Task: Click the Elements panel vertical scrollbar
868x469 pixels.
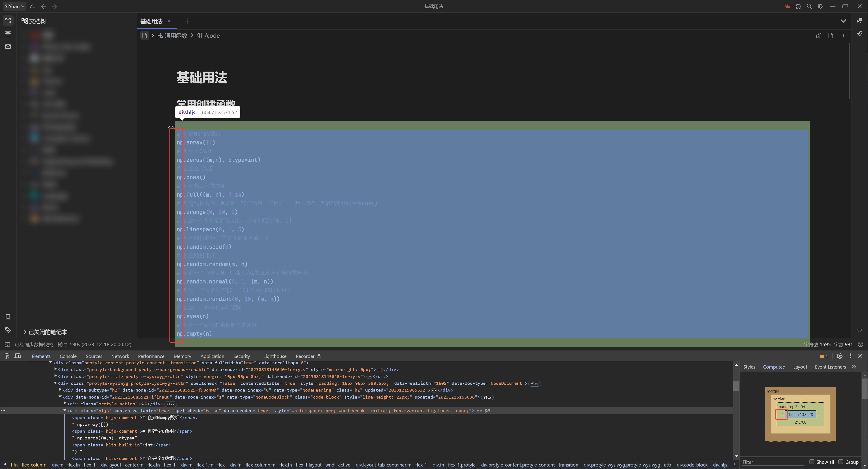Action: pos(736,386)
